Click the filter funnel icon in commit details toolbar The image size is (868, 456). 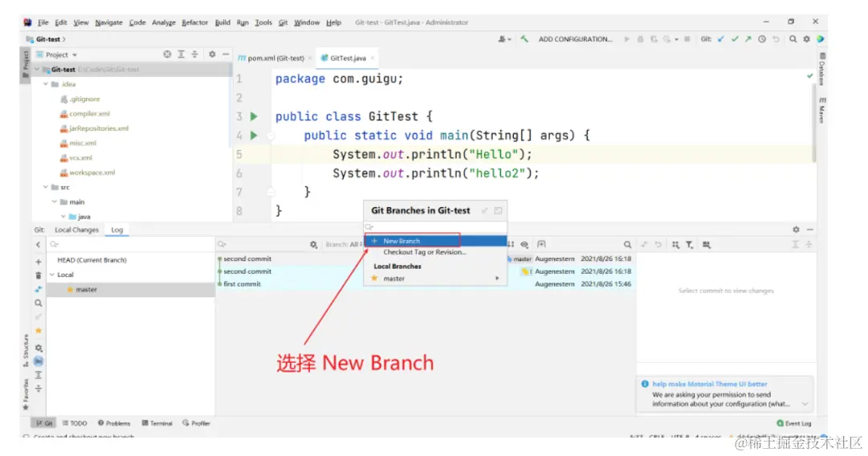pos(690,245)
